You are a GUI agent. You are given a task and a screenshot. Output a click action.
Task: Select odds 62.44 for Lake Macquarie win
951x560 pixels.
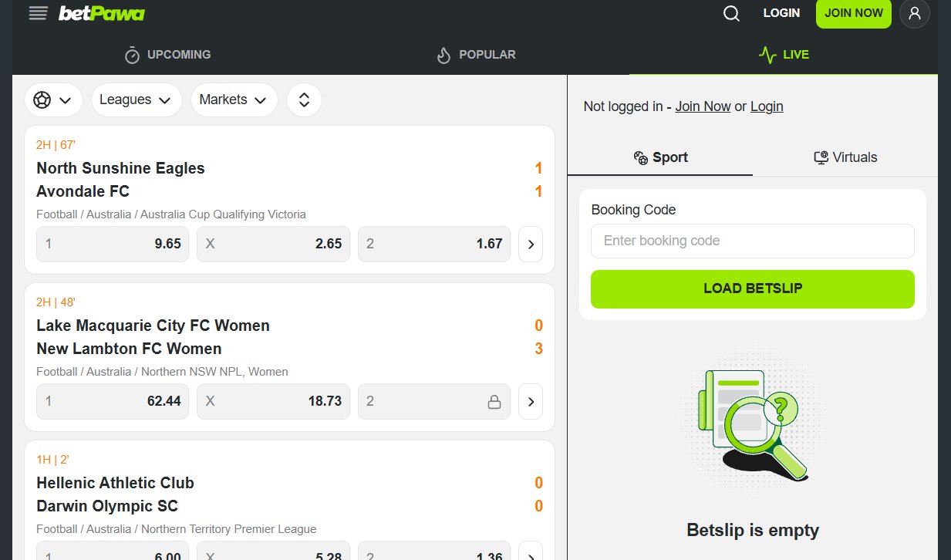(113, 401)
